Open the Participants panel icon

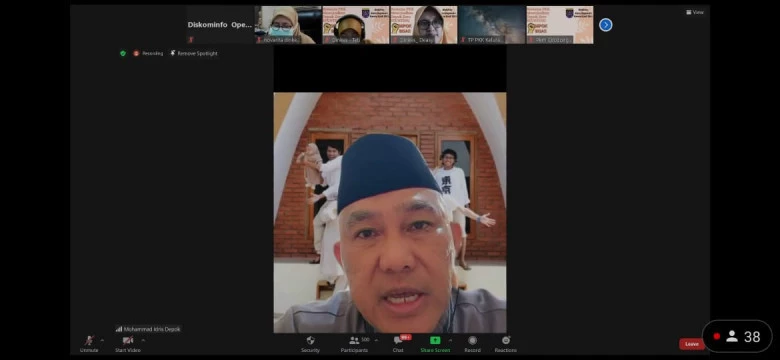pos(354,341)
